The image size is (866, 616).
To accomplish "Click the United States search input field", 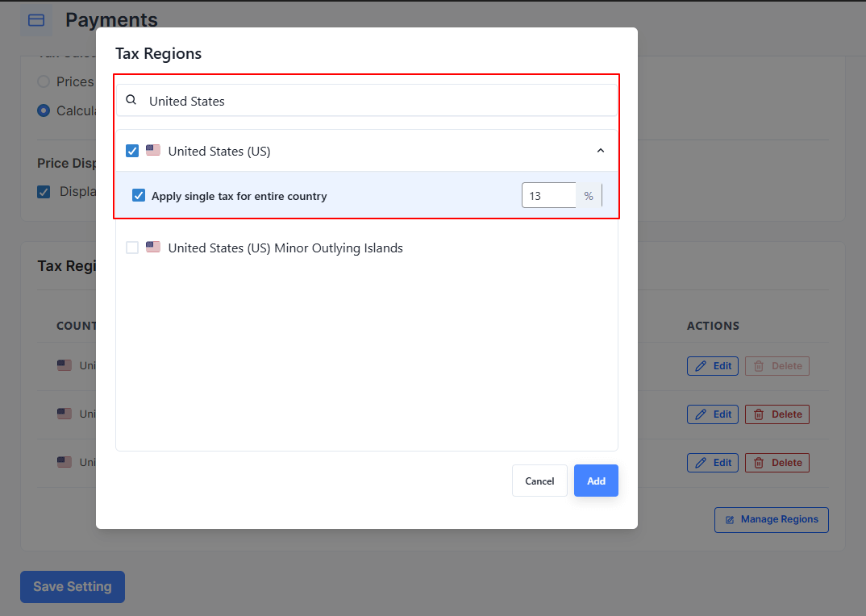I will click(367, 101).
